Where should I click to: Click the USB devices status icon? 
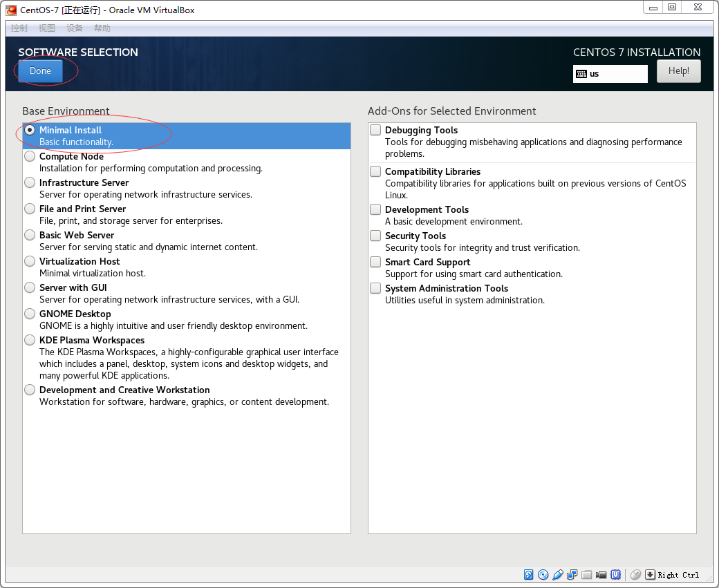(x=558, y=575)
